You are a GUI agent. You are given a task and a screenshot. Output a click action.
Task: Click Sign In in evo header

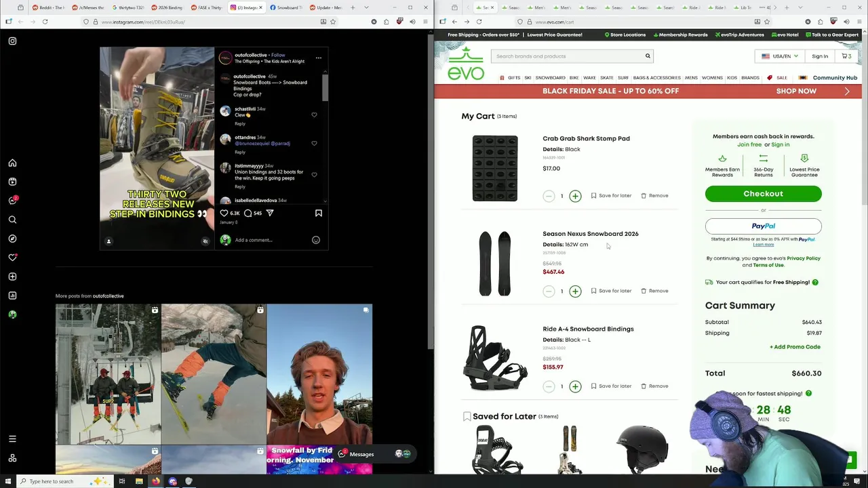point(820,56)
